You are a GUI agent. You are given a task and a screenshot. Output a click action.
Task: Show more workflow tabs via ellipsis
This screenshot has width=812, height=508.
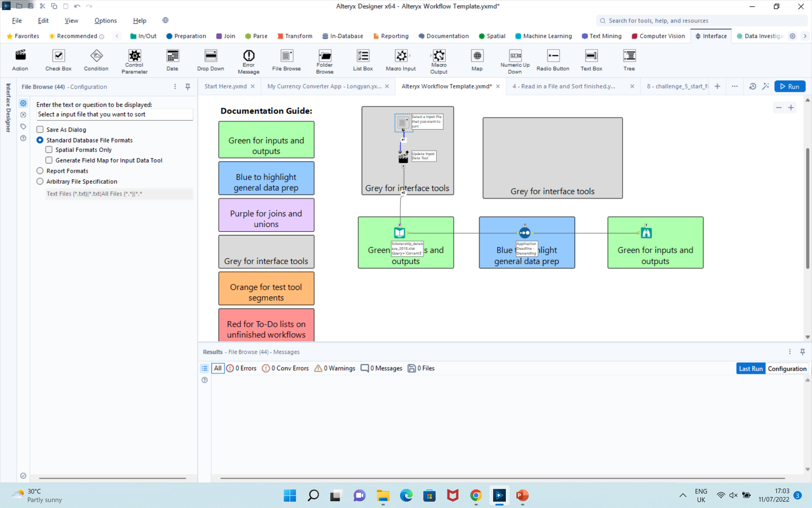[735, 86]
